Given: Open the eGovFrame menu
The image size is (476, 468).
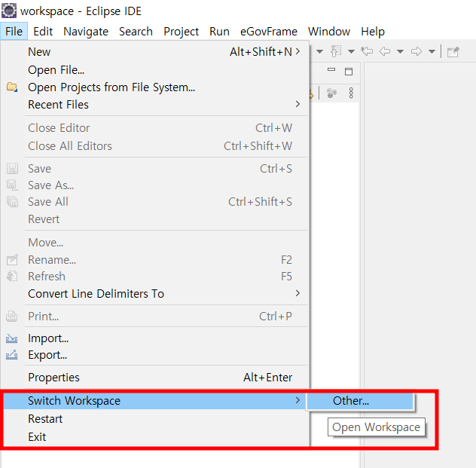Looking at the screenshot, I should tap(269, 32).
